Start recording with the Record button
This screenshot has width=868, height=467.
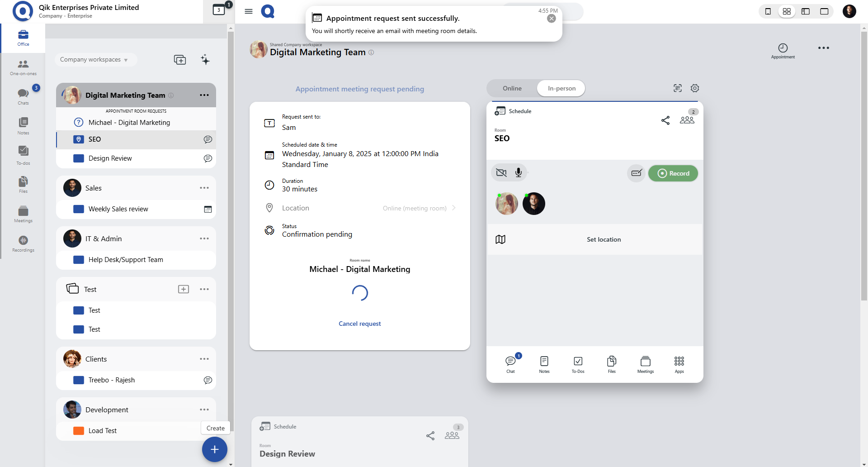tap(673, 173)
